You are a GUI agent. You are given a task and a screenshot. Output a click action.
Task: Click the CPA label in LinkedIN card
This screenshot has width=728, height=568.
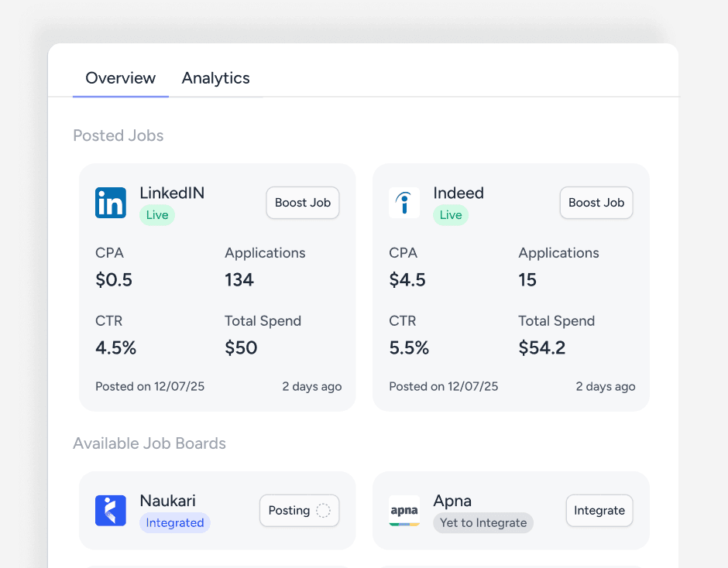pyautogui.click(x=109, y=253)
